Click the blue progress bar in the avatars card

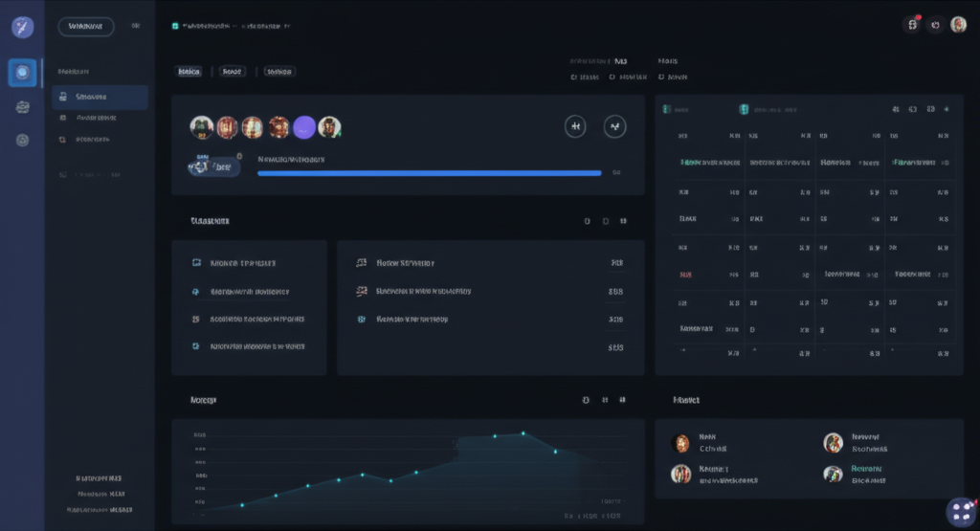point(429,173)
